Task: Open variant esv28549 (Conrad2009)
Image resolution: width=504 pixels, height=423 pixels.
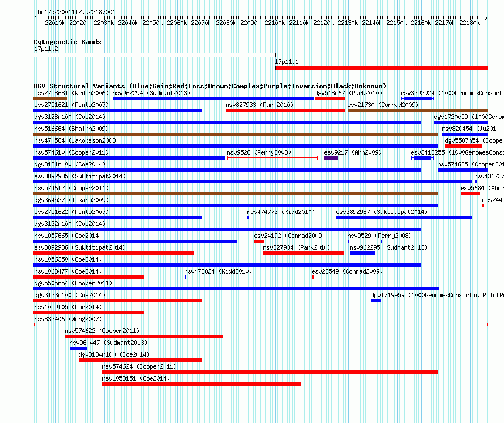Action: tap(347, 272)
